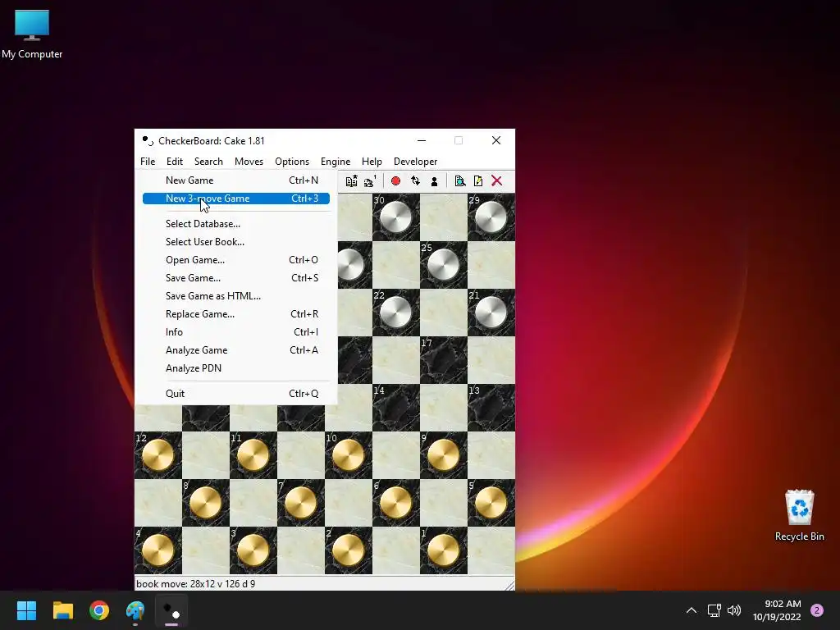This screenshot has height=630, width=840.
Task: Click the gold checker on square 7
Action: 300,503
